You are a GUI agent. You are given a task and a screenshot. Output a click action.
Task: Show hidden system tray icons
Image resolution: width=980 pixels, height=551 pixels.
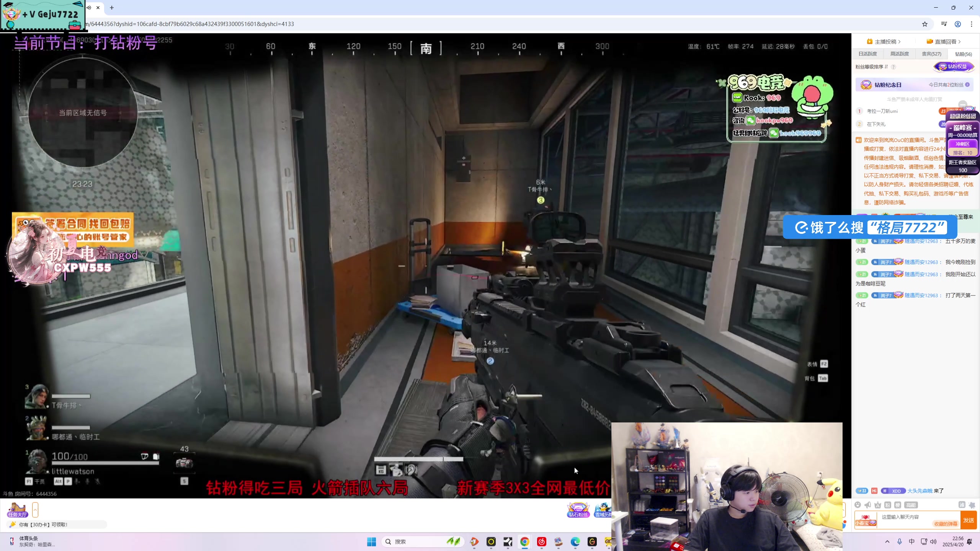pos(887,541)
